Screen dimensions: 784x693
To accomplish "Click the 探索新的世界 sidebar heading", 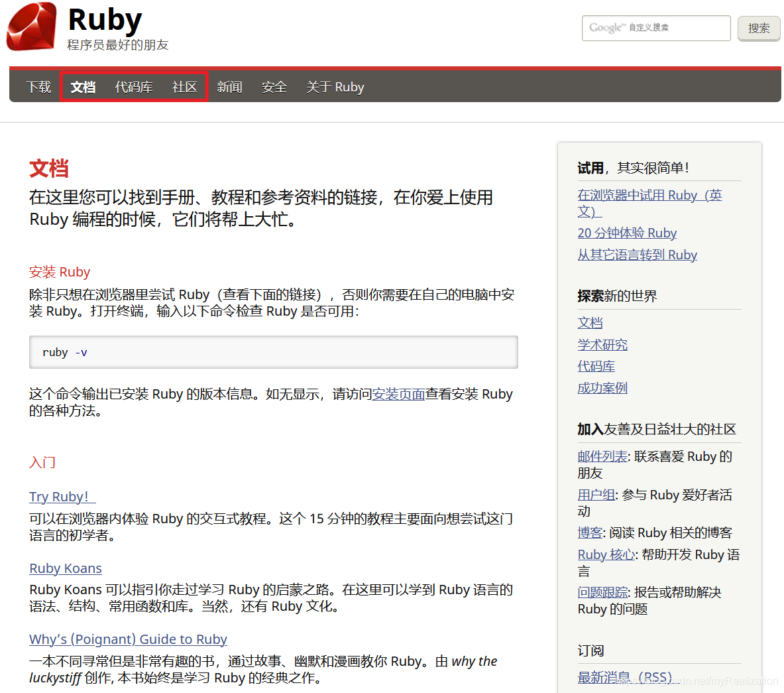I will coord(617,296).
